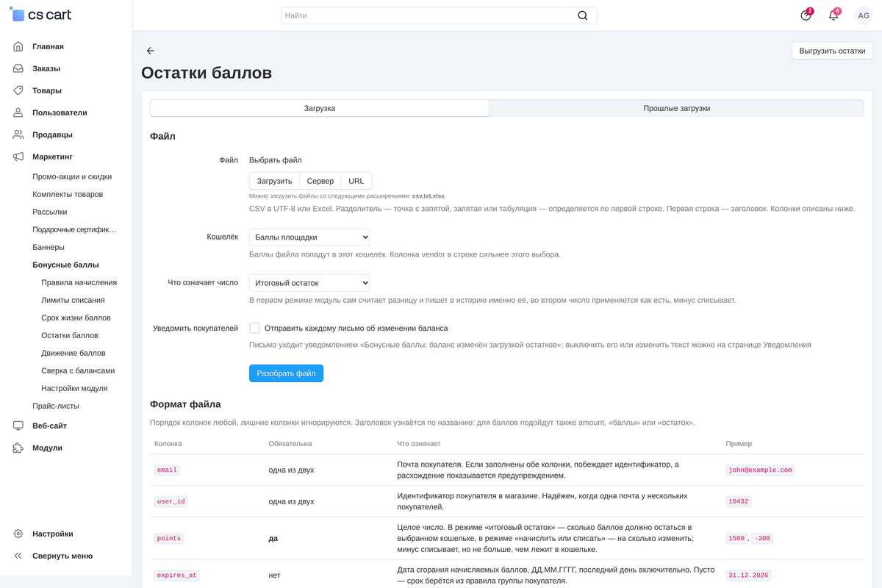This screenshot has width=882, height=588.
Task: Open the Главная home icon
Action: pos(18,46)
